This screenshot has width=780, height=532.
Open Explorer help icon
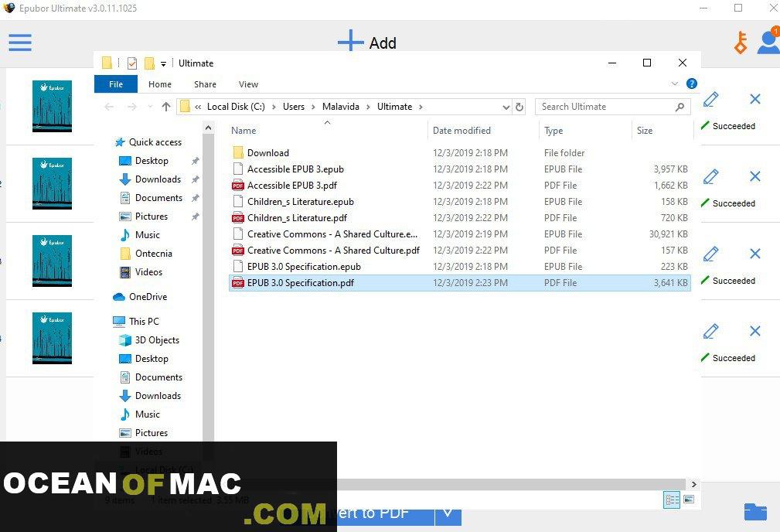click(691, 84)
